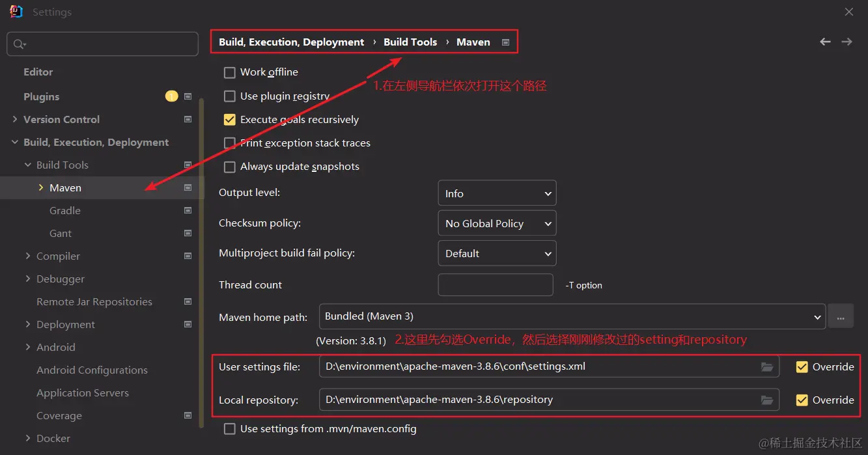Click the project-level icon on Compiler row
The width and height of the screenshot is (868, 455).
click(x=188, y=256)
